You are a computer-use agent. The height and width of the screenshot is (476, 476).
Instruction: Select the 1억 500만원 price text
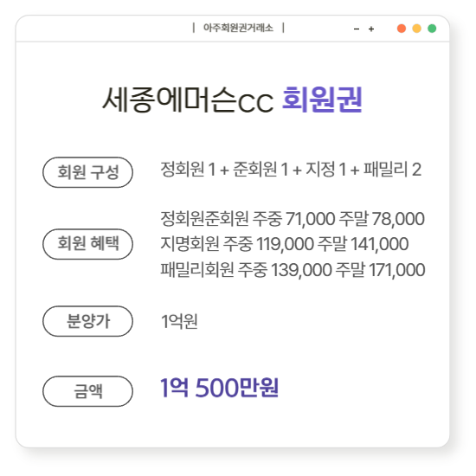pyautogui.click(x=219, y=388)
